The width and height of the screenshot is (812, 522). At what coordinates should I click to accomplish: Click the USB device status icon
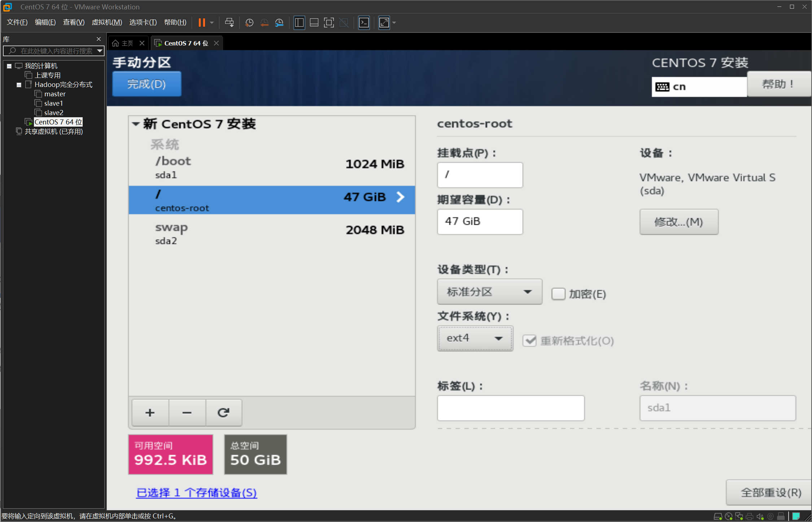[x=781, y=516]
